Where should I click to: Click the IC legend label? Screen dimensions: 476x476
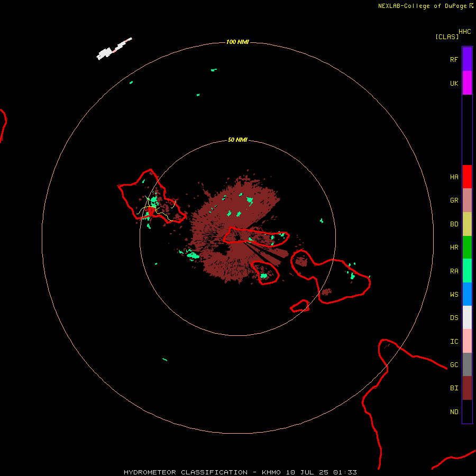[x=454, y=341]
